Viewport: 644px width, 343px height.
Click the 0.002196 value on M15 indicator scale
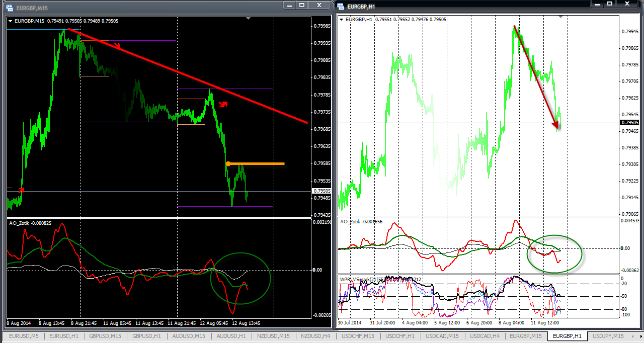[x=322, y=222]
